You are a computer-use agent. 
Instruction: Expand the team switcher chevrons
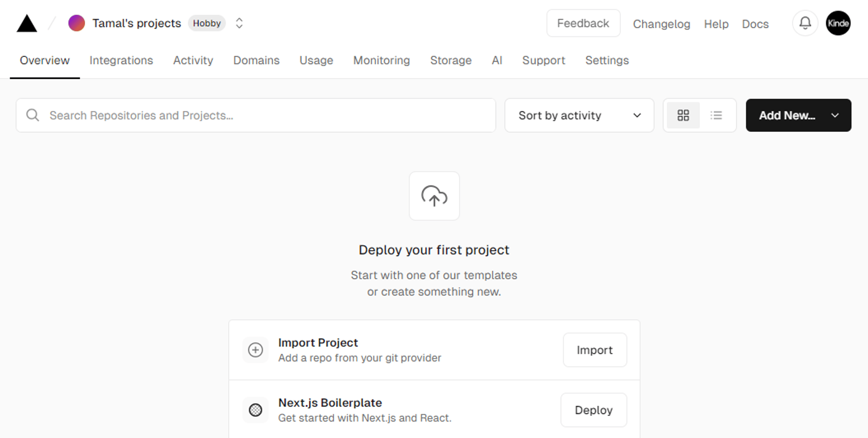239,23
